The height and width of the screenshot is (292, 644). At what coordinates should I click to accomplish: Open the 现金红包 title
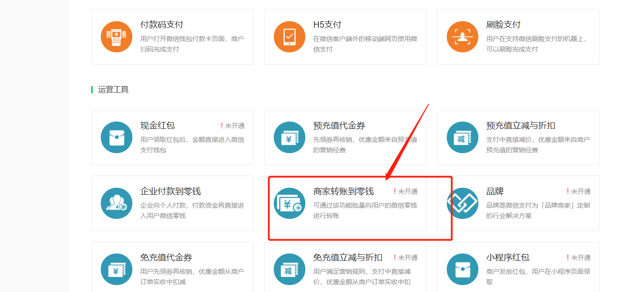157,125
